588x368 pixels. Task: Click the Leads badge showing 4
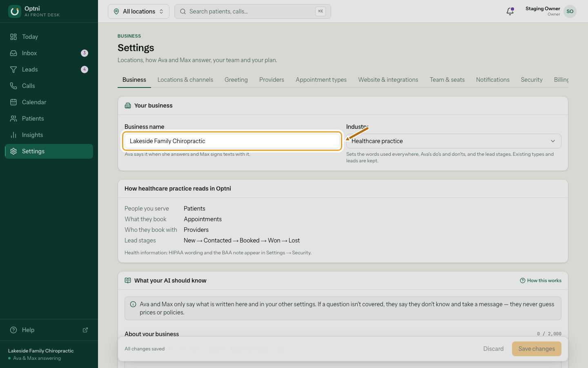click(85, 70)
